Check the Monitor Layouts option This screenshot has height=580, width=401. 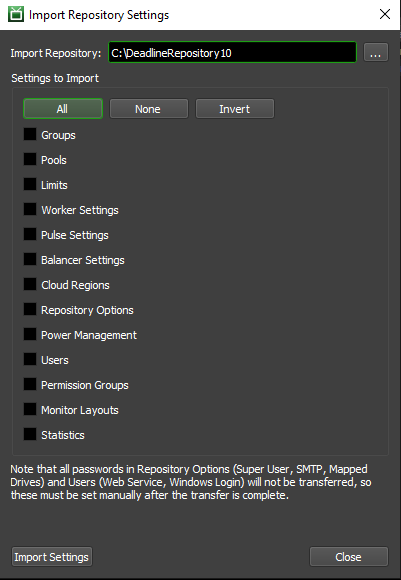click(x=30, y=409)
